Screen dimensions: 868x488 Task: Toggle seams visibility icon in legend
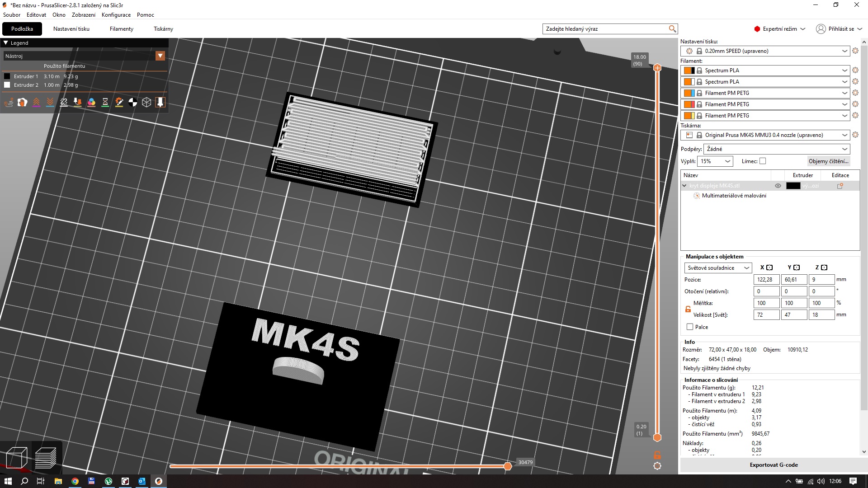(64, 103)
